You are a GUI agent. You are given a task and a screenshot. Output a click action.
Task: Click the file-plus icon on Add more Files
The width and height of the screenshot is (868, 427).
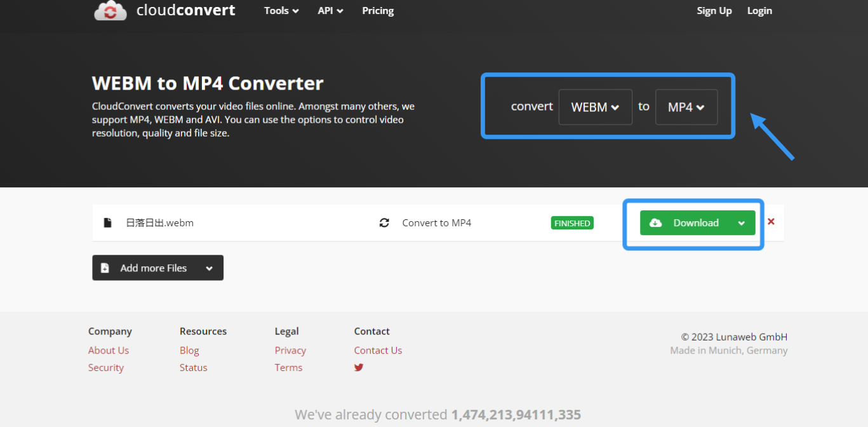click(x=105, y=268)
